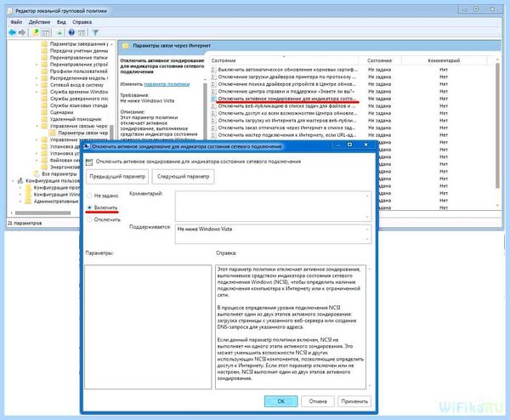Collapse the 'Конфигурация пользователя' tree node

pos(13,180)
